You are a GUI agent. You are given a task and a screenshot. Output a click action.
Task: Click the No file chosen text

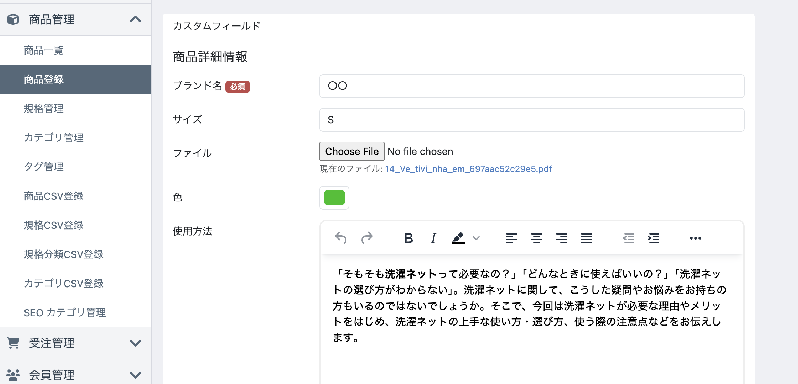420,152
